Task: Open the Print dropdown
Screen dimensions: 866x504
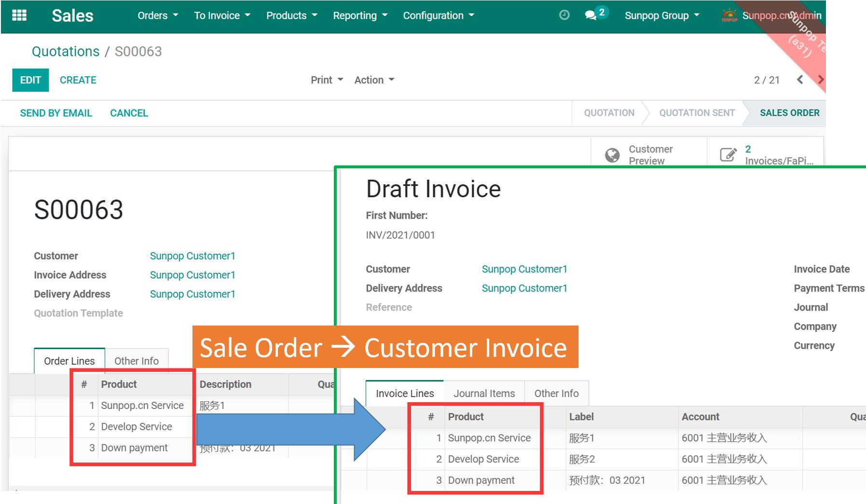Action: (327, 80)
